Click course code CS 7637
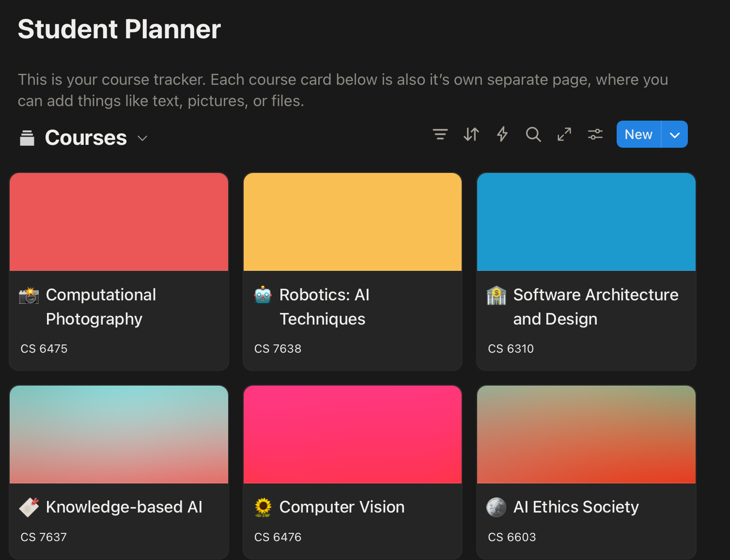The image size is (730, 560). (44, 537)
